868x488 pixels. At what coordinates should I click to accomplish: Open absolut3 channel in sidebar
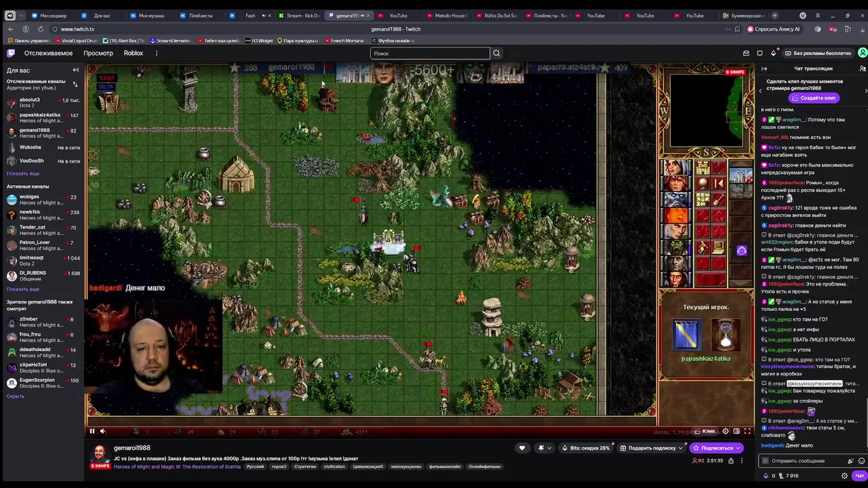tap(43, 102)
